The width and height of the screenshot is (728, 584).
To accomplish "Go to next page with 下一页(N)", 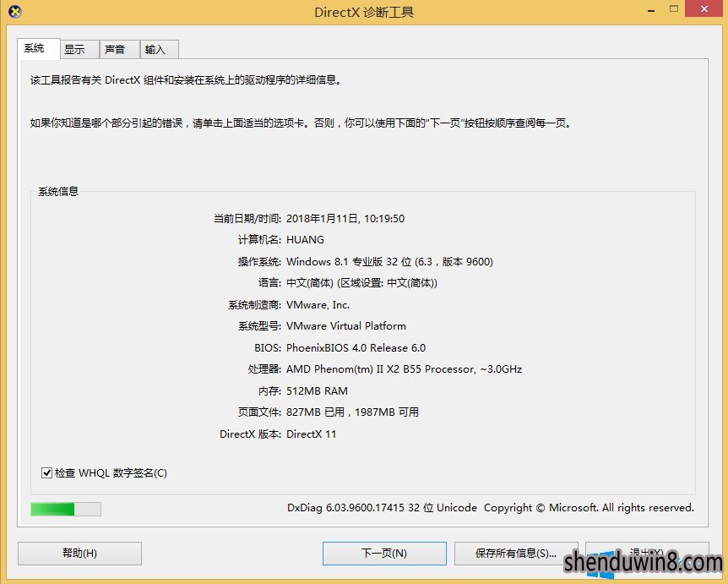I will pyautogui.click(x=384, y=554).
